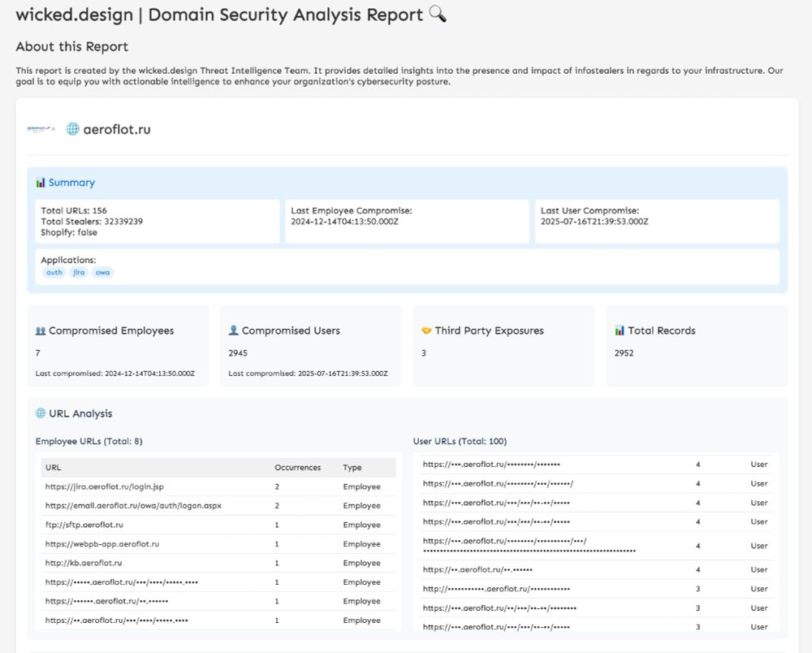The width and height of the screenshot is (812, 653).
Task: Open the small Aeroflot logo thumbnail
Action: tap(41, 128)
